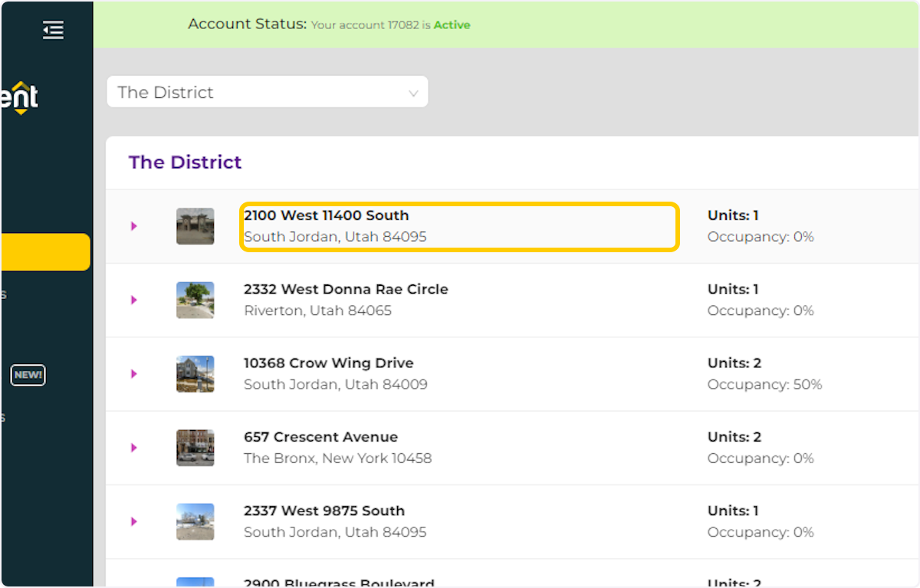Select the highlighted yellow sidebar menu item
The height and width of the screenshot is (588, 920).
point(42,251)
